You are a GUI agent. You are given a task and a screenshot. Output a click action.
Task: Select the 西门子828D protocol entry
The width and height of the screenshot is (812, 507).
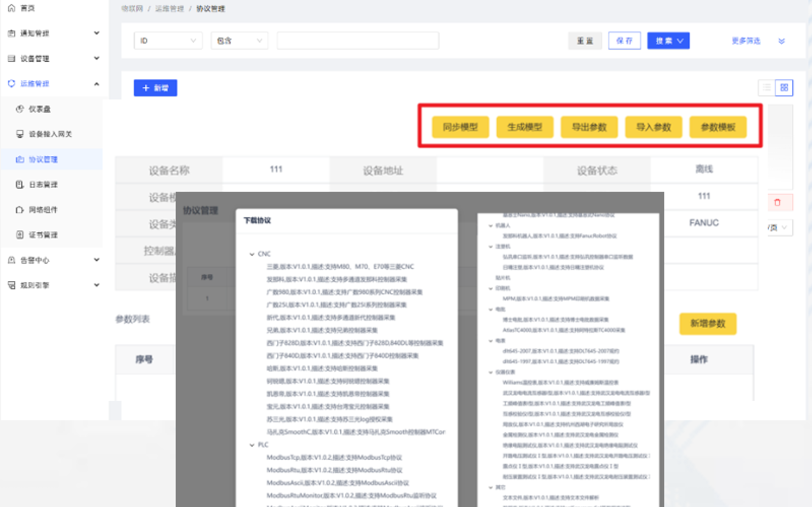pyautogui.click(x=355, y=343)
